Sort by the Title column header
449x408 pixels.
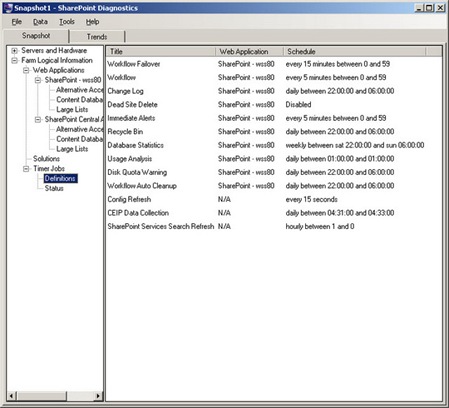tap(161, 51)
